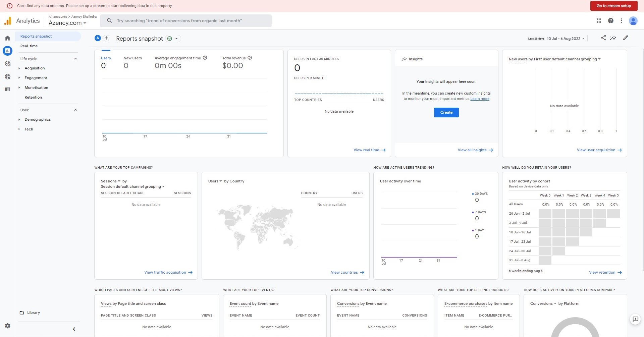The width and height of the screenshot is (644, 337).
Task: Open the Azency.com property dropdown
Action: 67,23
